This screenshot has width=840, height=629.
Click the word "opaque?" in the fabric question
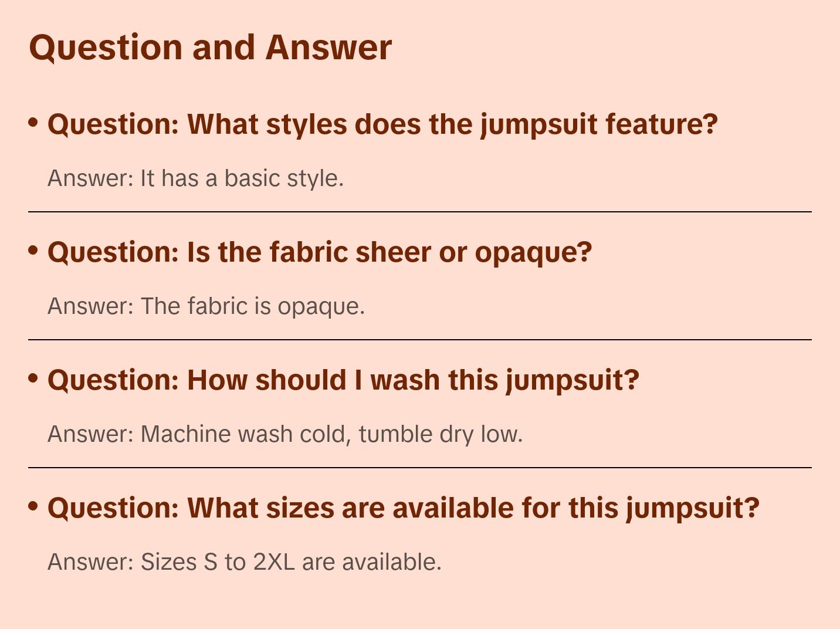pos(533,252)
